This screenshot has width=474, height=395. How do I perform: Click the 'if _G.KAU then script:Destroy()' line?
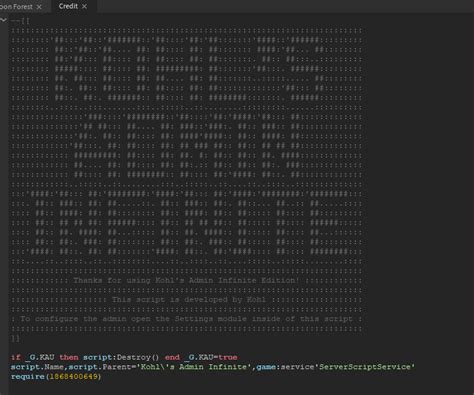[x=124, y=357]
